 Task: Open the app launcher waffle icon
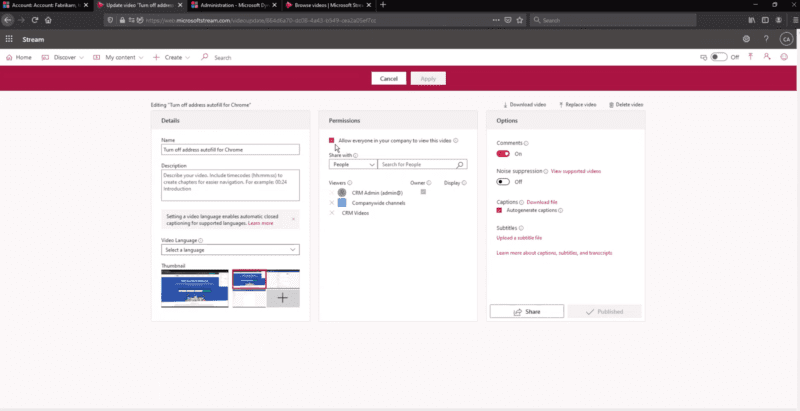pos(9,39)
